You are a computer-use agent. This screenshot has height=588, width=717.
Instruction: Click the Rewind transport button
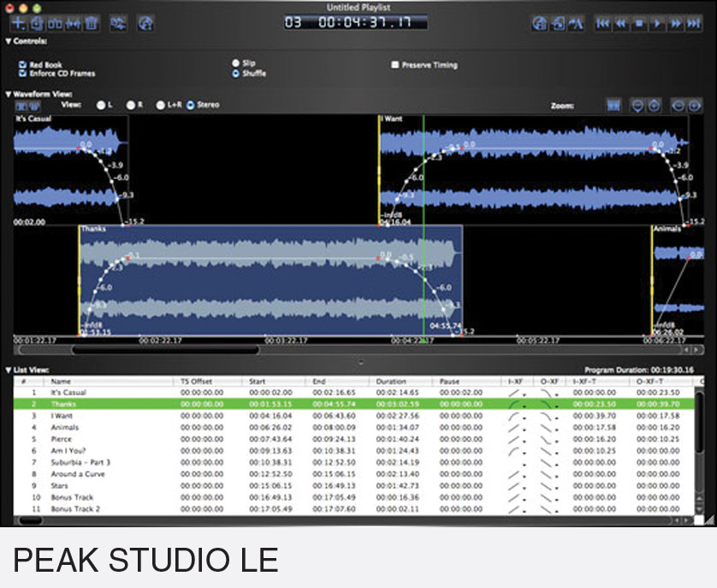[x=621, y=23]
